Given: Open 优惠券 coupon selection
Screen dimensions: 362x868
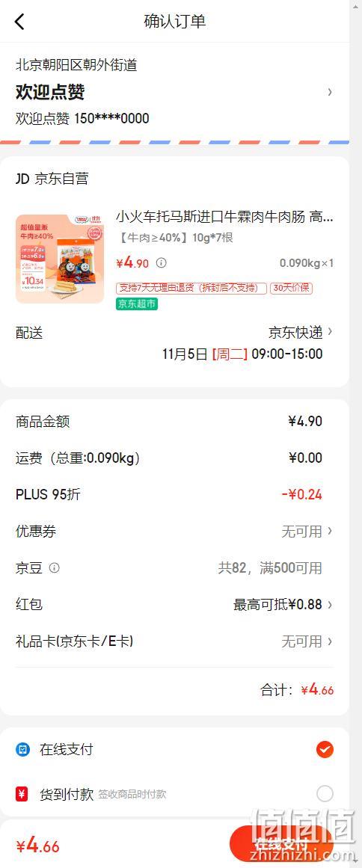Looking at the screenshot, I should point(174,532).
